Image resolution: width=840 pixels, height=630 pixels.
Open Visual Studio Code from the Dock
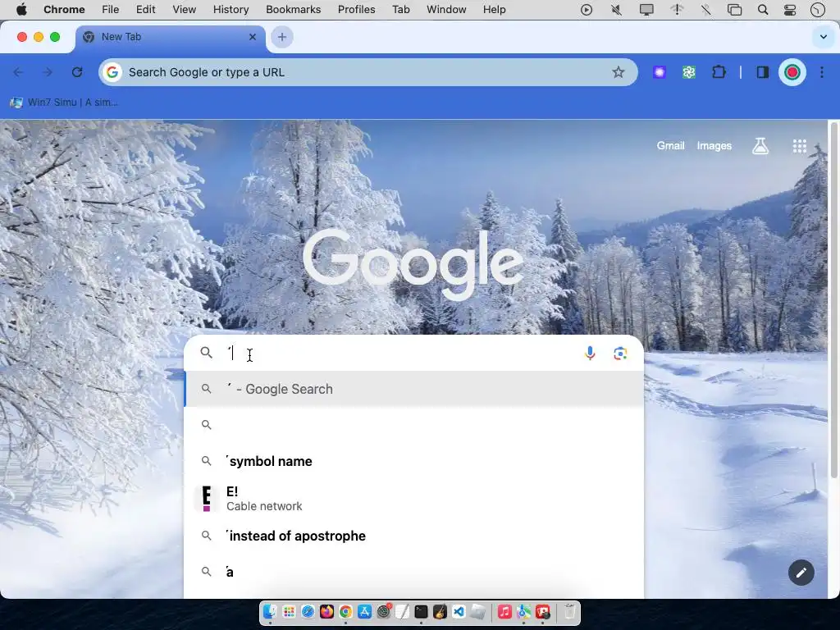pos(459,612)
